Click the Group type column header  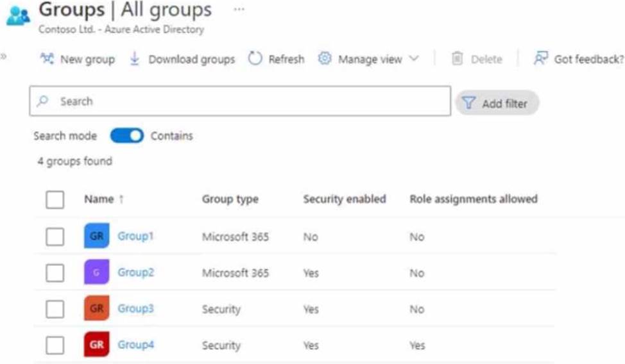tap(230, 199)
